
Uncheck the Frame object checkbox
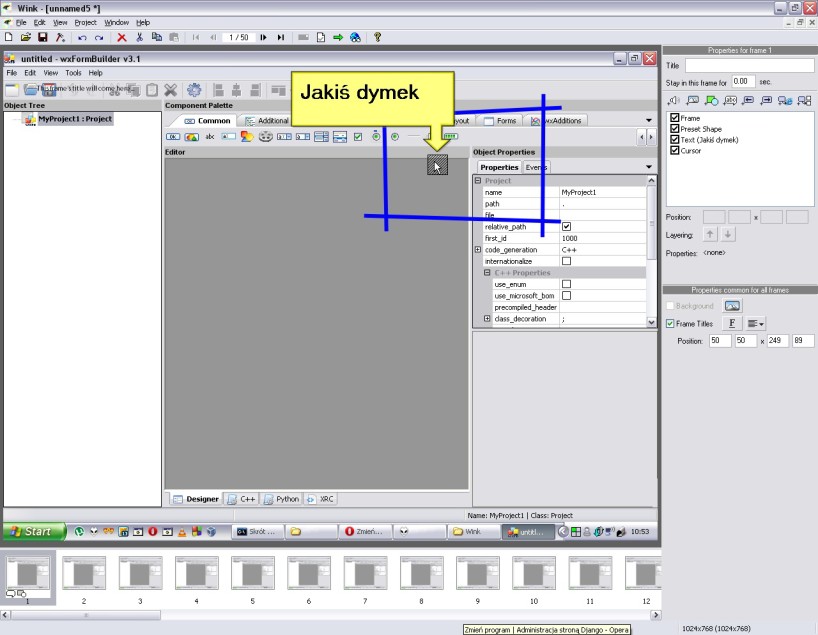[x=675, y=118]
